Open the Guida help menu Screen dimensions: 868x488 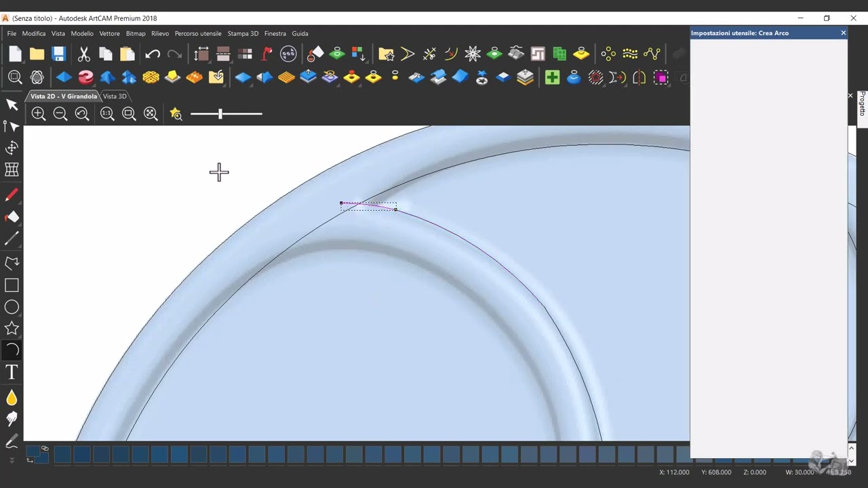(x=300, y=33)
